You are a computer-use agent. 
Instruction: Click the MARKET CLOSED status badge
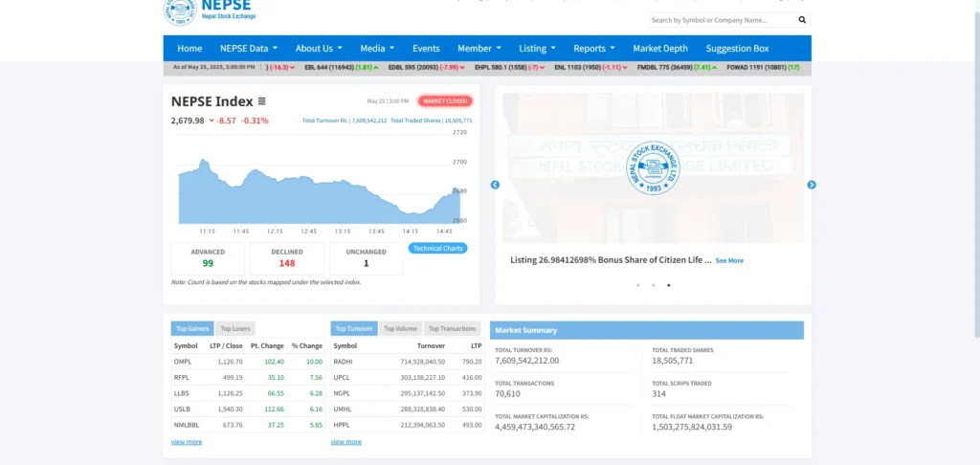click(x=445, y=100)
